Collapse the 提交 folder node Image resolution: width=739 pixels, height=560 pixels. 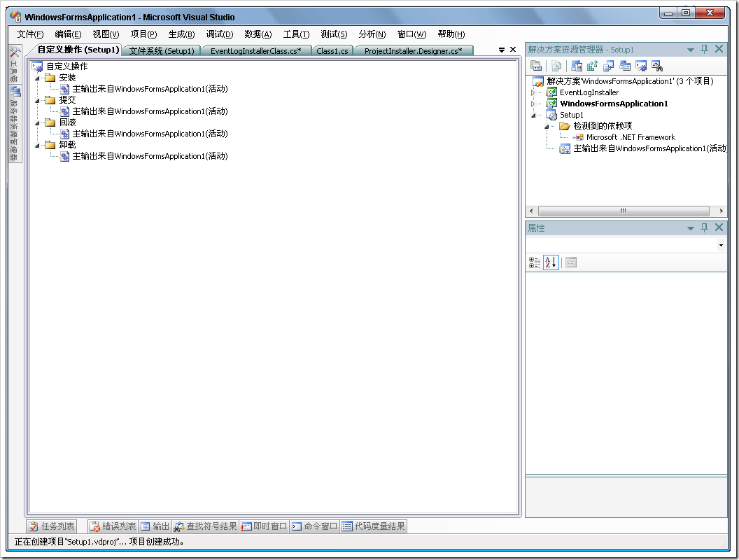click(x=37, y=100)
